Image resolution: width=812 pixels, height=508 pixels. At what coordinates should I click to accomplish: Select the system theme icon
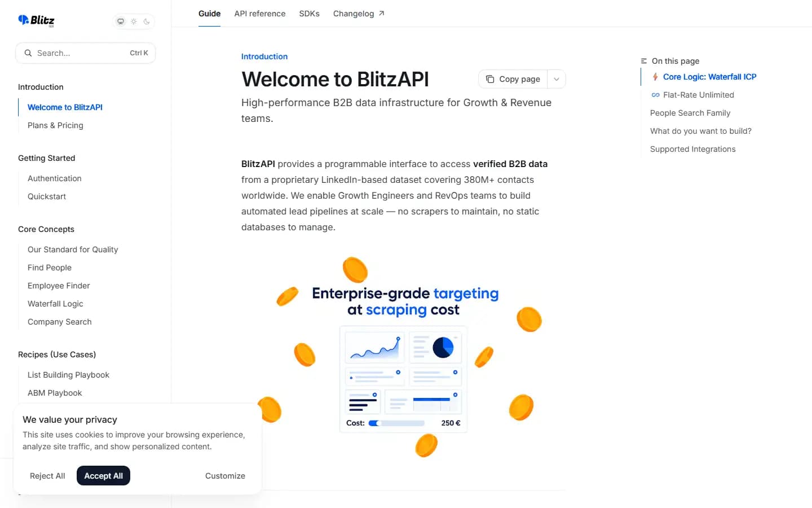click(x=121, y=21)
